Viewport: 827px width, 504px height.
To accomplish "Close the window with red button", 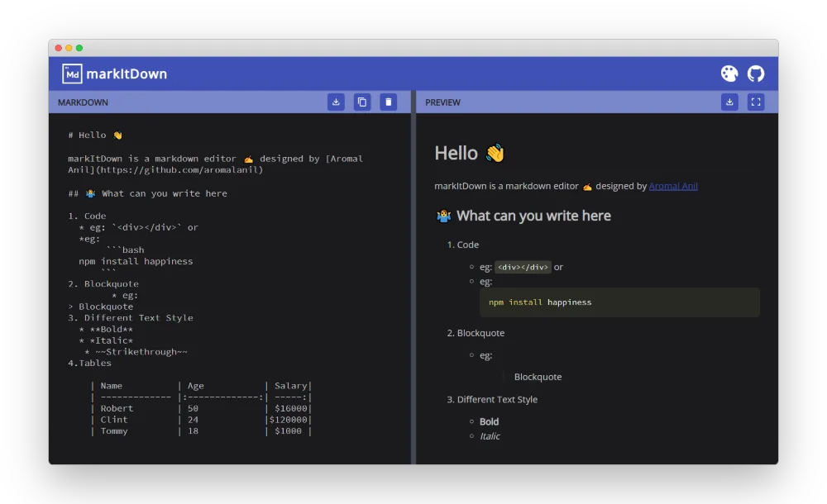I will click(59, 48).
